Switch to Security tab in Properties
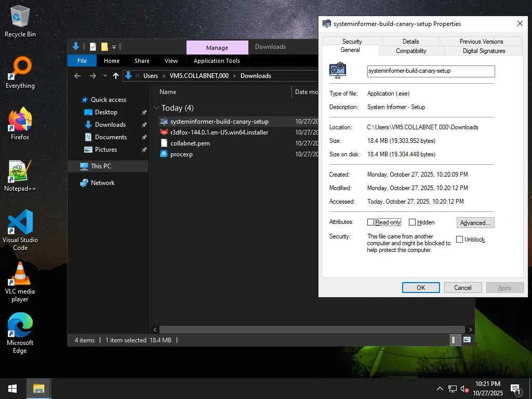The image size is (532, 399). tap(352, 41)
